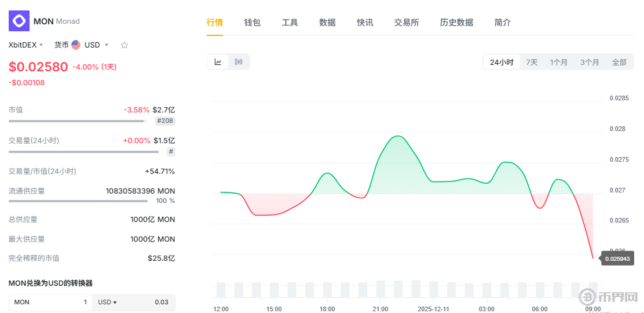
Task: Select the 24小时 time range
Action: [x=502, y=62]
